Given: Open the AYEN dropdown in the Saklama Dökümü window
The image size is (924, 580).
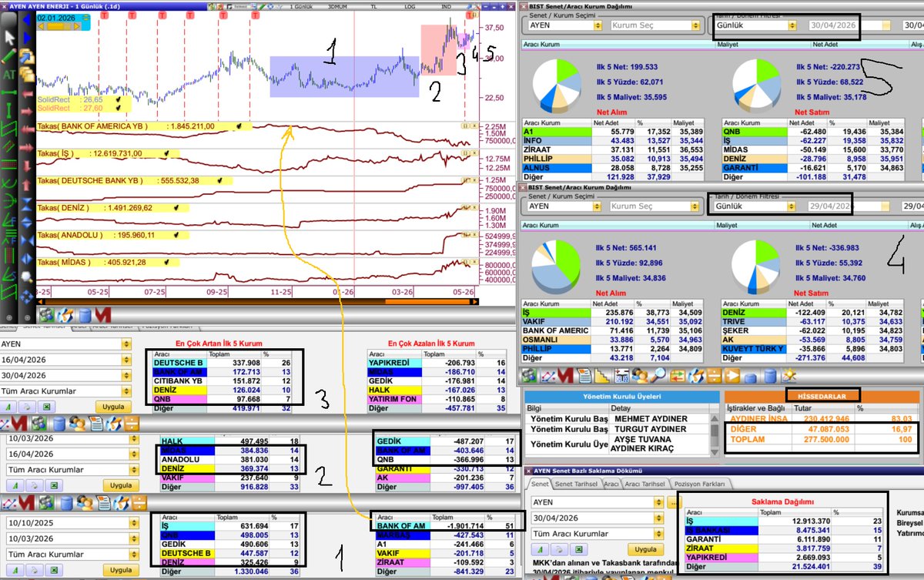Looking at the screenshot, I should [658, 502].
